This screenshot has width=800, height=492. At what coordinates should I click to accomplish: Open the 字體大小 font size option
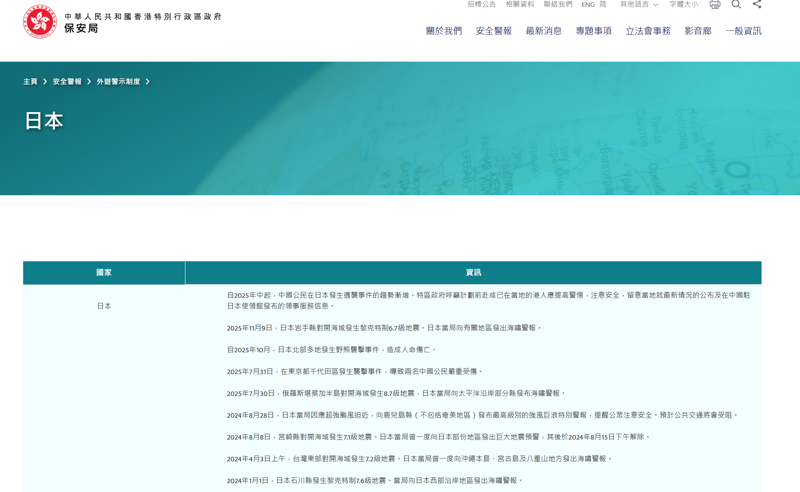pyautogui.click(x=684, y=5)
